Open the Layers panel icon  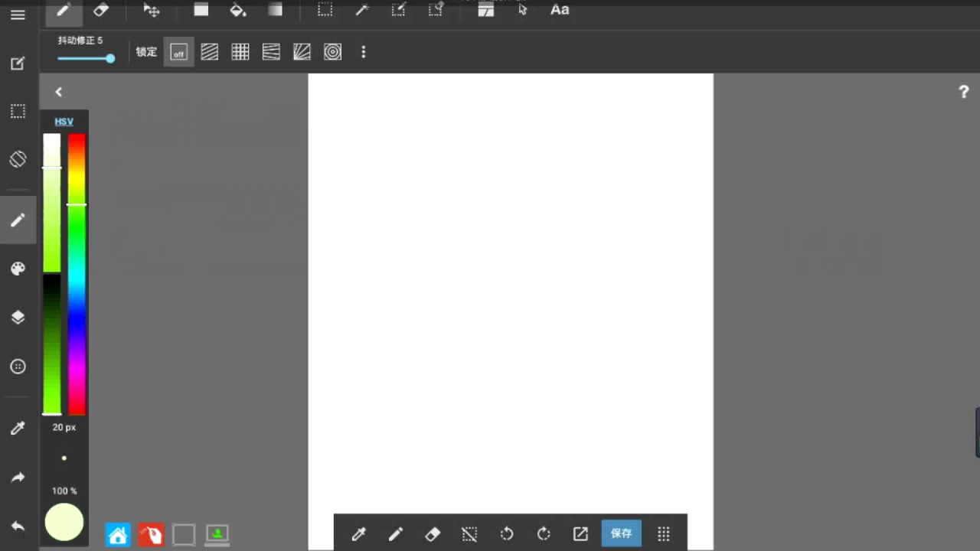pos(18,318)
